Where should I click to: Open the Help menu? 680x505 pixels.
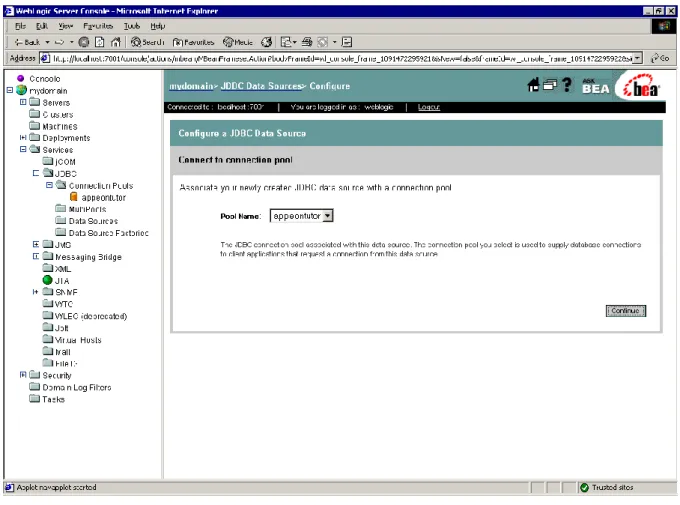[x=158, y=26]
